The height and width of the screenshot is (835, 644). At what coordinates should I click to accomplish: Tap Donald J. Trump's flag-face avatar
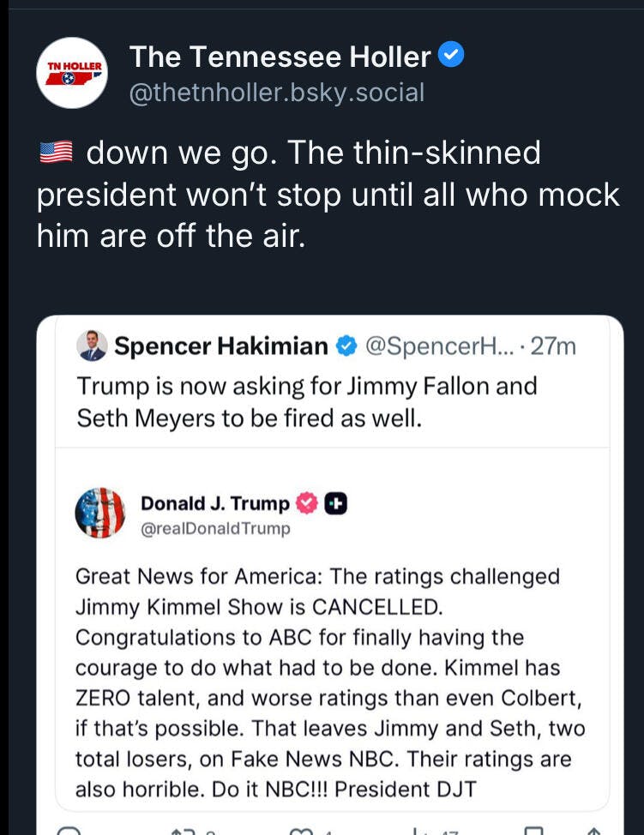pyautogui.click(x=99, y=513)
